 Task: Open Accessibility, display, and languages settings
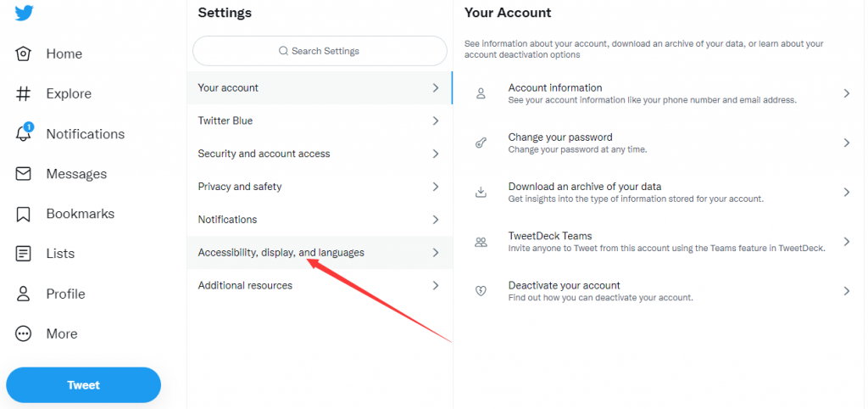coord(320,253)
